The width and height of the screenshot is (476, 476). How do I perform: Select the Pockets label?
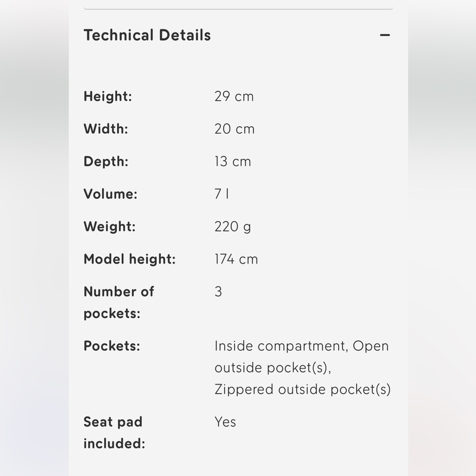click(x=112, y=346)
